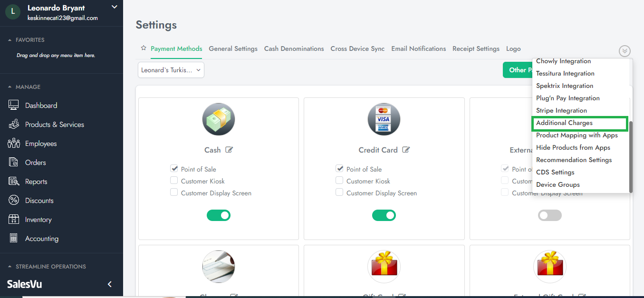Open the Employees section icon
Screen dimensions: 644x298
[x=14, y=144]
